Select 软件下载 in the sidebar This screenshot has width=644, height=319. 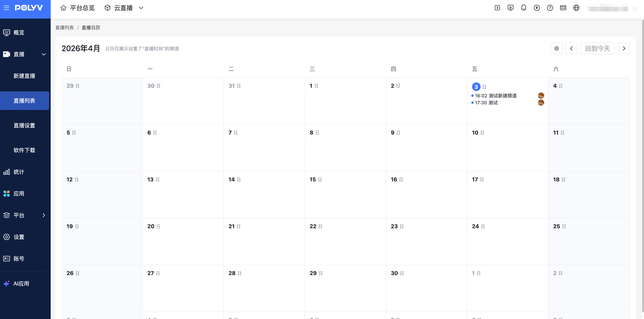pyautogui.click(x=25, y=150)
